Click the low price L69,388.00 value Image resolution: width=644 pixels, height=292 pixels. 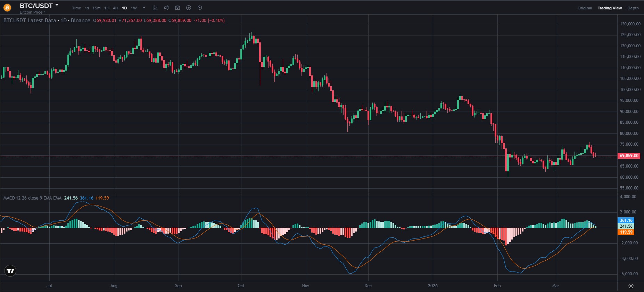[x=155, y=21]
